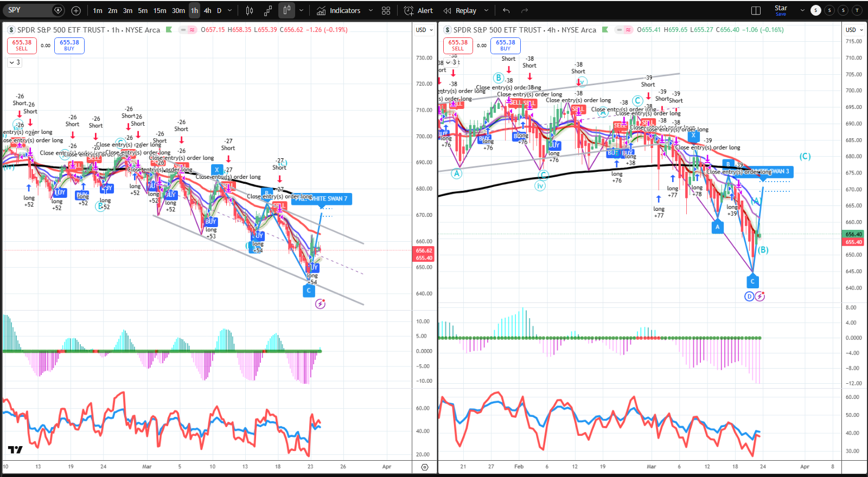
Task: Click the S symbol logo on 4h chart
Action: (x=448, y=30)
